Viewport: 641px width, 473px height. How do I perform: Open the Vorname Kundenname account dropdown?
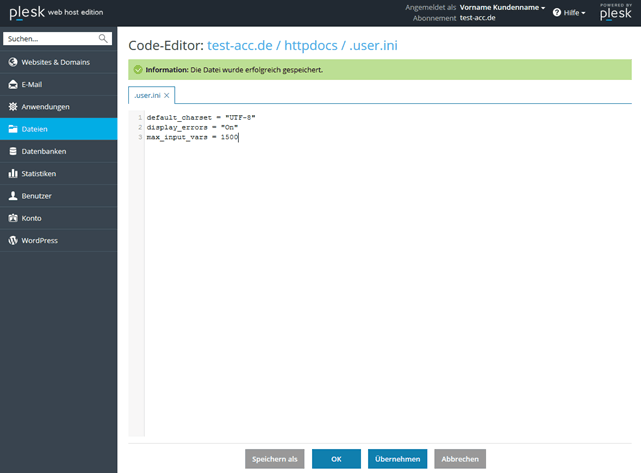pyautogui.click(x=502, y=7)
